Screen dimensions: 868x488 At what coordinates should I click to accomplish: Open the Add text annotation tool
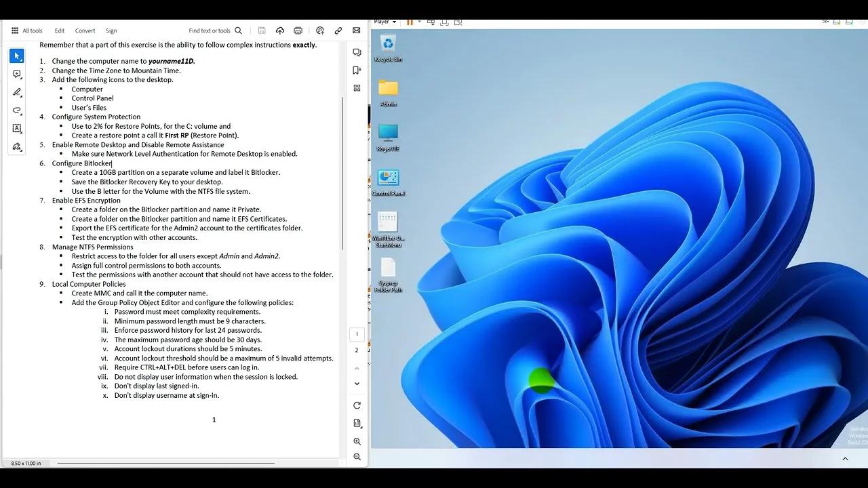click(16, 128)
